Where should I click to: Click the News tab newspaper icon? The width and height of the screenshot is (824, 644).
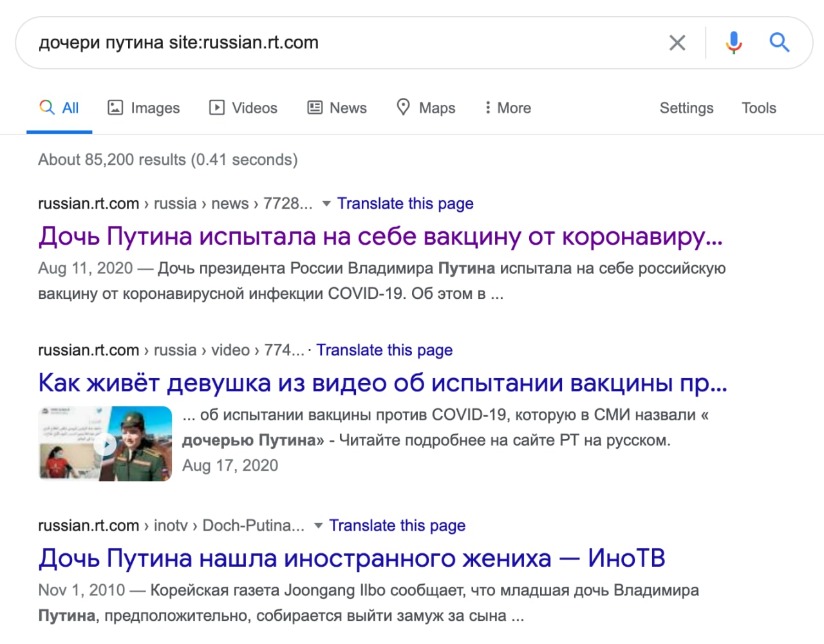(315, 108)
